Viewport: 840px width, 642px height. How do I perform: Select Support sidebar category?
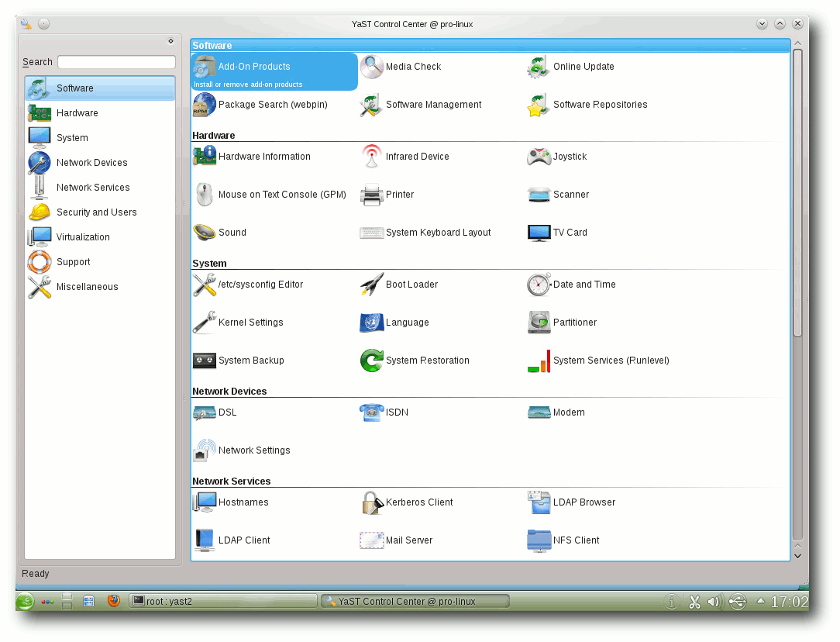100,262
